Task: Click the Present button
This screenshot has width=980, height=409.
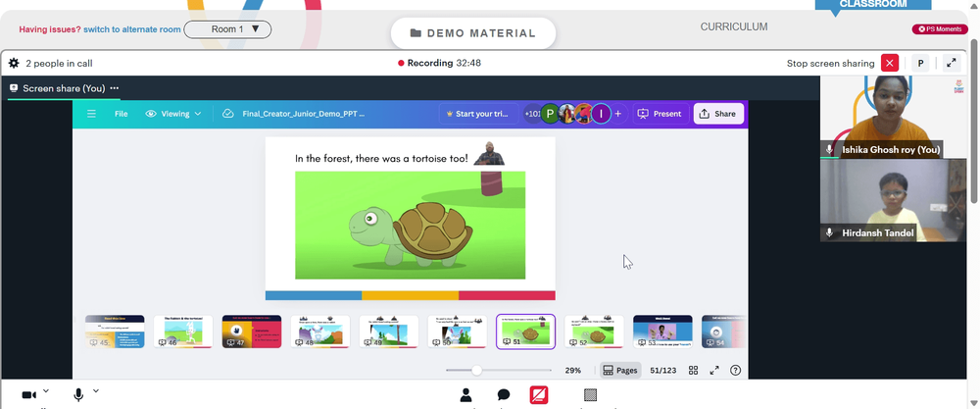Action: (661, 114)
